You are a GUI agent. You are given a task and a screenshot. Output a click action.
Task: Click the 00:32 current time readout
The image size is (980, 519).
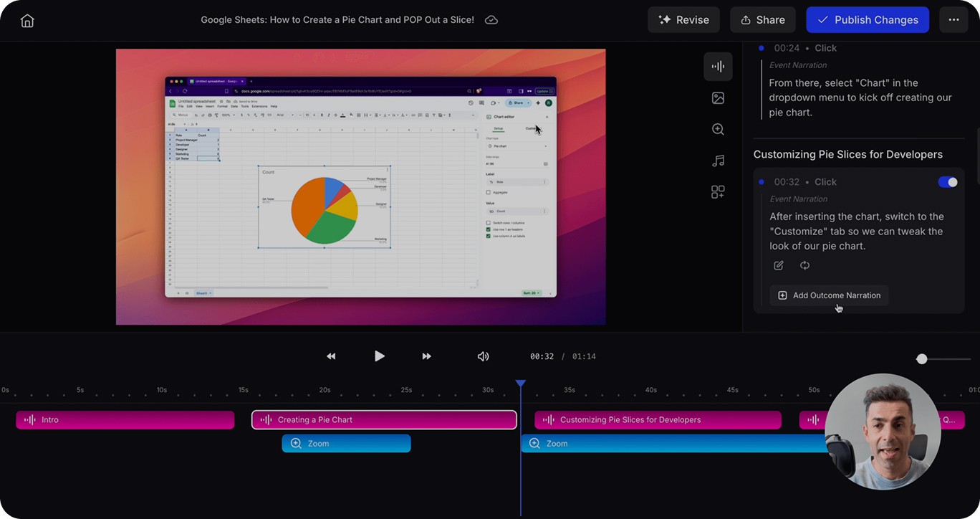[x=542, y=356]
